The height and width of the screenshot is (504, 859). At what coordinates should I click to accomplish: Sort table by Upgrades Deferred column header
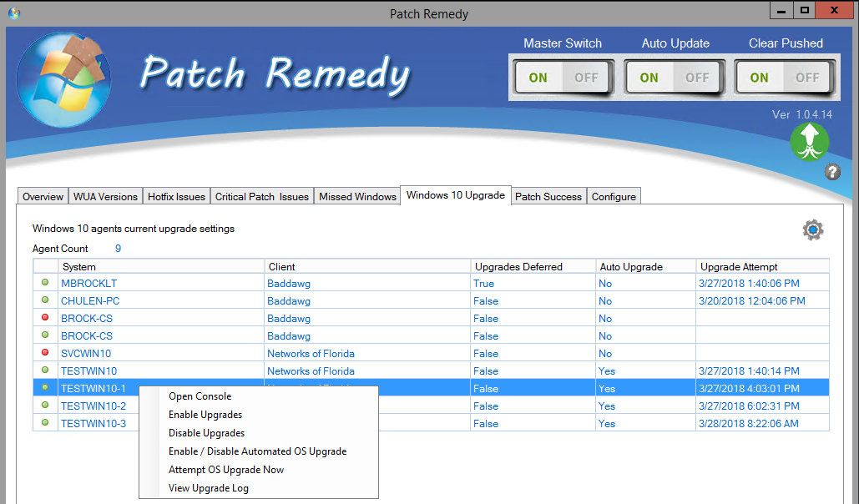point(518,267)
